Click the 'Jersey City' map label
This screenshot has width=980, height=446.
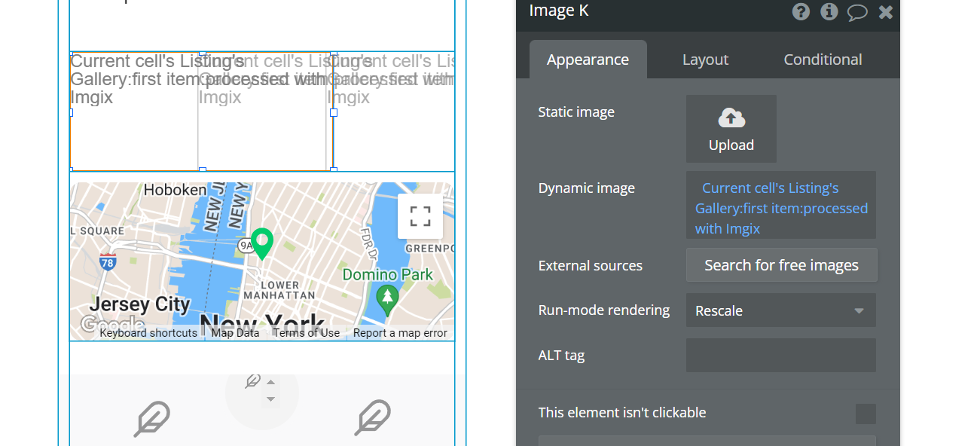point(139,305)
